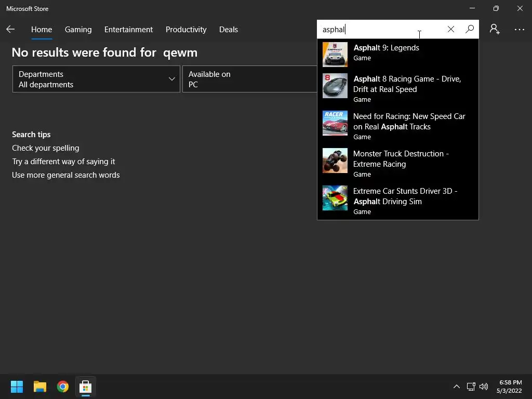The width and height of the screenshot is (532, 399).
Task: Click the back arrow in Microsoft Store
Action: pyautogui.click(x=10, y=29)
